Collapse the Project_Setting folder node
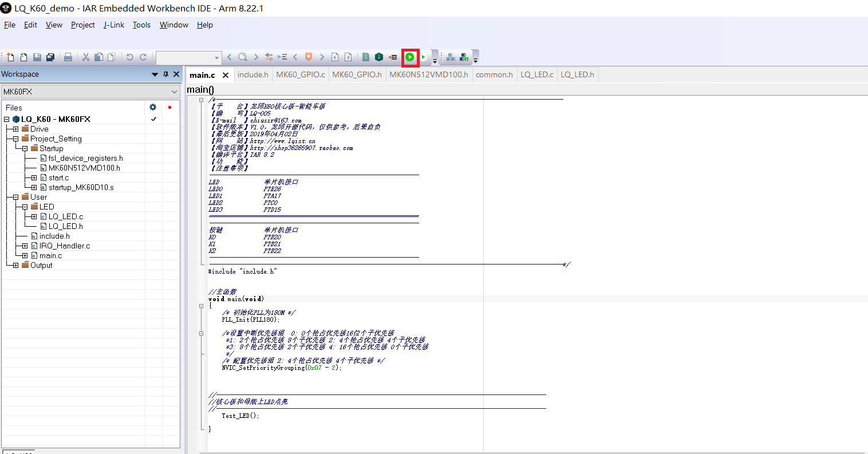This screenshot has height=454, width=868. (15, 139)
